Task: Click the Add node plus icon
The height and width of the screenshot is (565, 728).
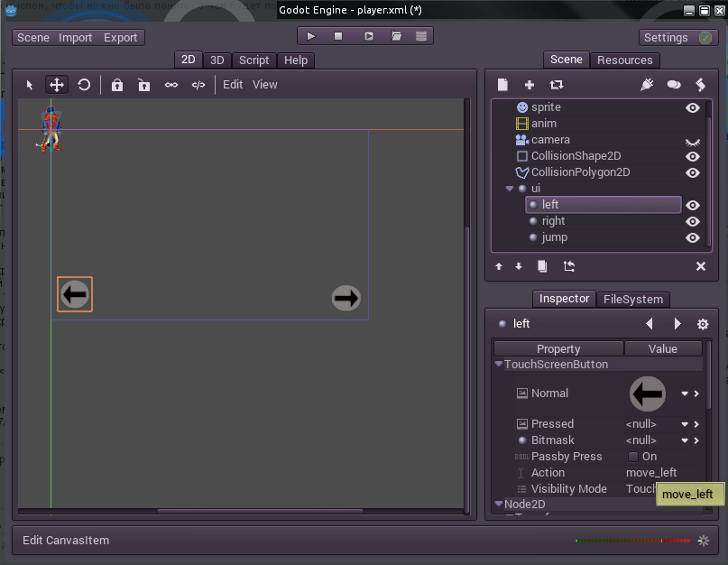Action: click(x=530, y=85)
